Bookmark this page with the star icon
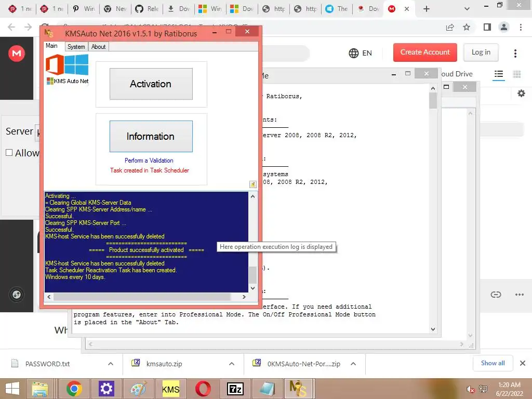 467,27
